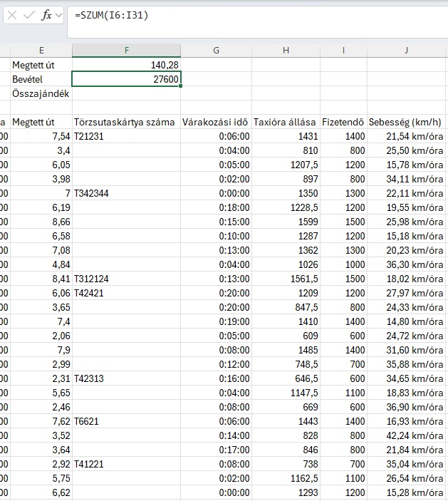Click the Bevétel label cell
This screenshot has width=448, height=501.
(41, 79)
